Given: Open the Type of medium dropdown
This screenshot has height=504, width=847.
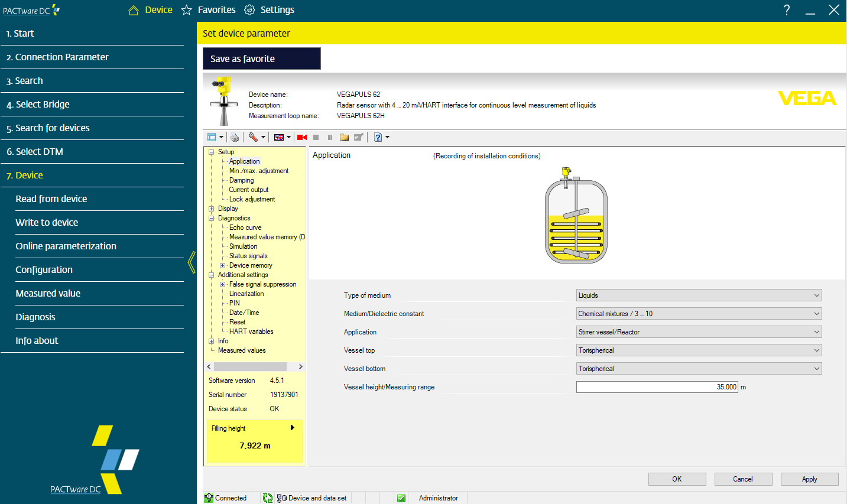Looking at the screenshot, I should point(699,295).
